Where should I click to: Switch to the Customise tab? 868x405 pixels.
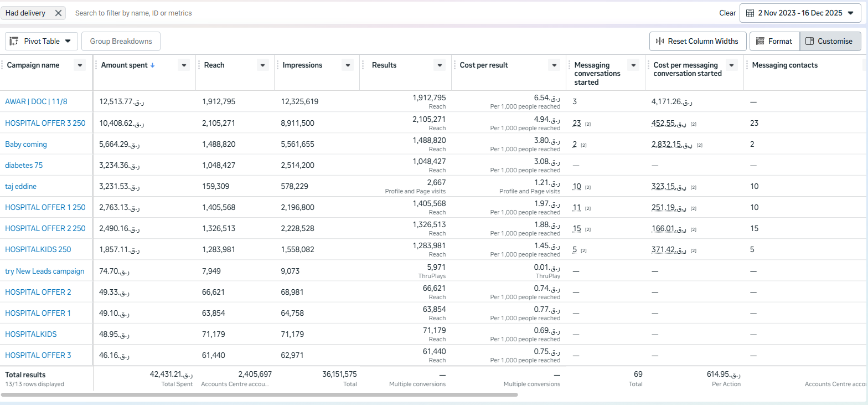pyautogui.click(x=829, y=41)
